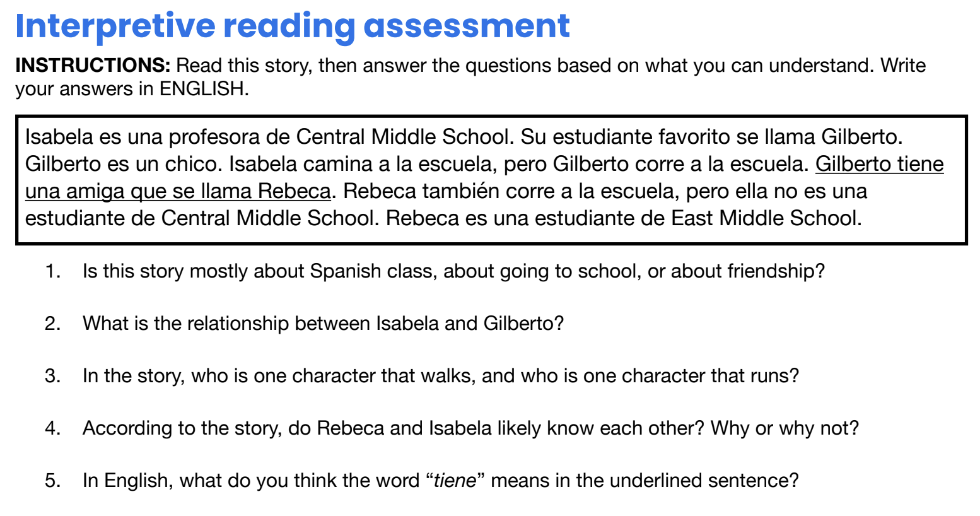The width and height of the screenshot is (980, 516).
Task: Click the question asking if Rebeca and Isabela know each other
Action: (x=470, y=428)
